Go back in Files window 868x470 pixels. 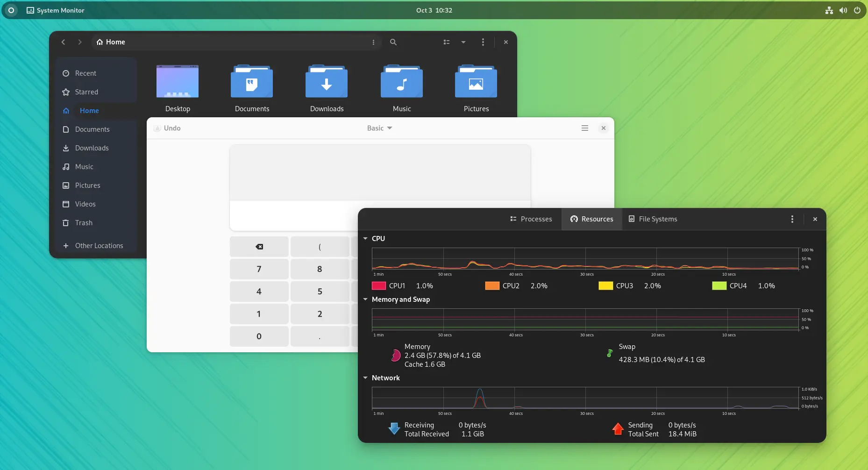(x=63, y=42)
